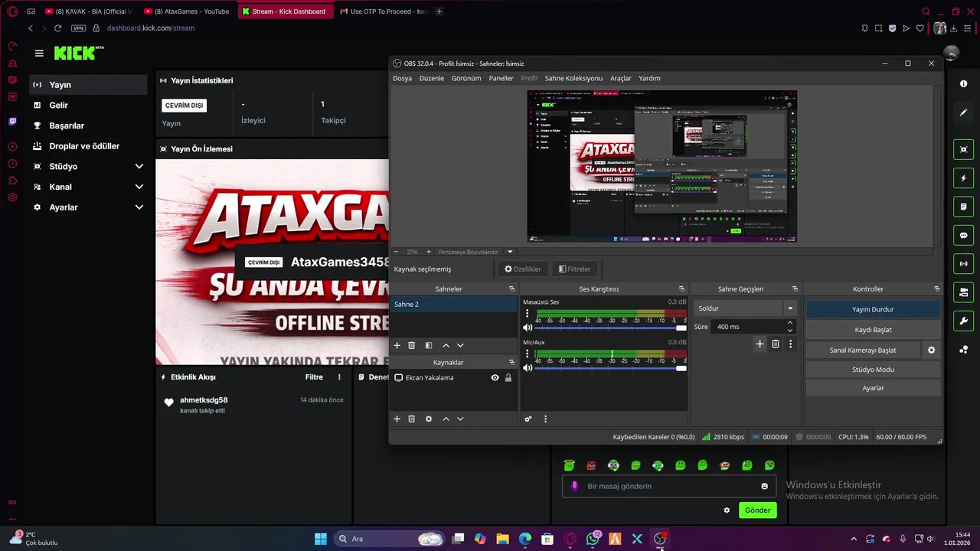Viewport: 980px width, 551px height.
Task: Open File Explorer from Windows taskbar
Action: [503, 539]
